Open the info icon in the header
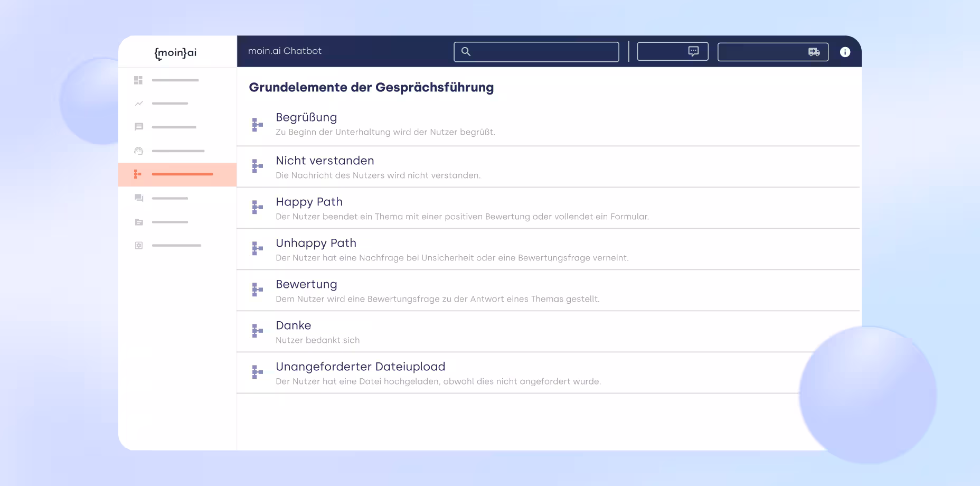This screenshot has height=486, width=980. pos(845,52)
